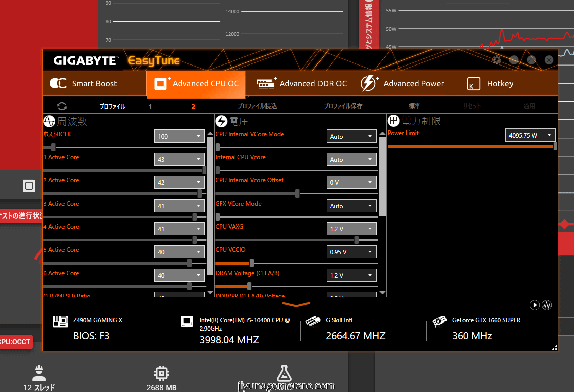Click the プロファイル読込 button
574x392 pixels.
point(257,106)
